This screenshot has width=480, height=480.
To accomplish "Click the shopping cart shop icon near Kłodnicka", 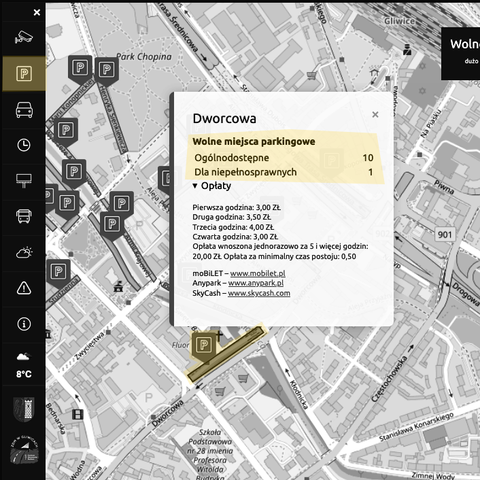I will tap(243, 378).
